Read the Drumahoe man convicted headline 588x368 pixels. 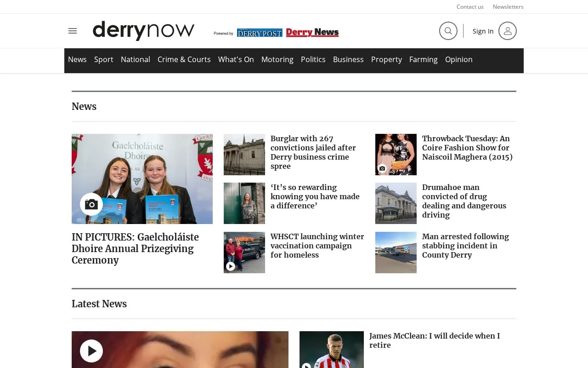(464, 201)
